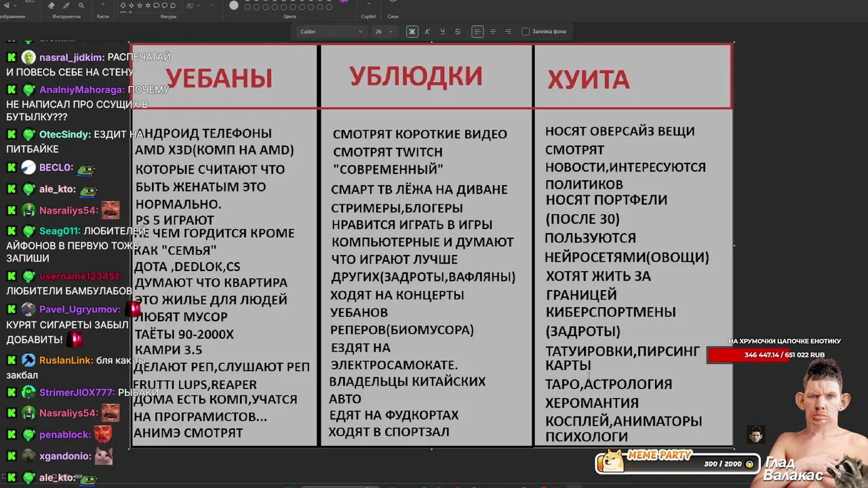Click the leftmost empty custom color slot
This screenshot has height=488, width=868.
248,7
